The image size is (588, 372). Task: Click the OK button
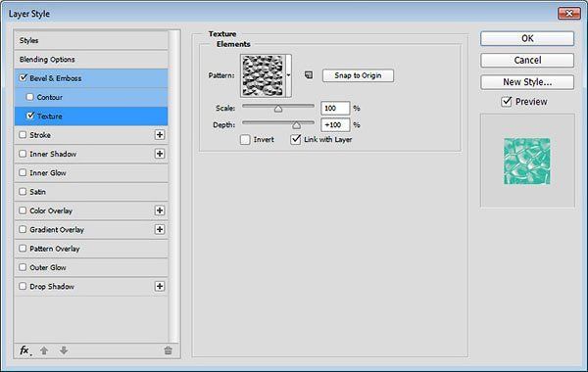click(527, 38)
